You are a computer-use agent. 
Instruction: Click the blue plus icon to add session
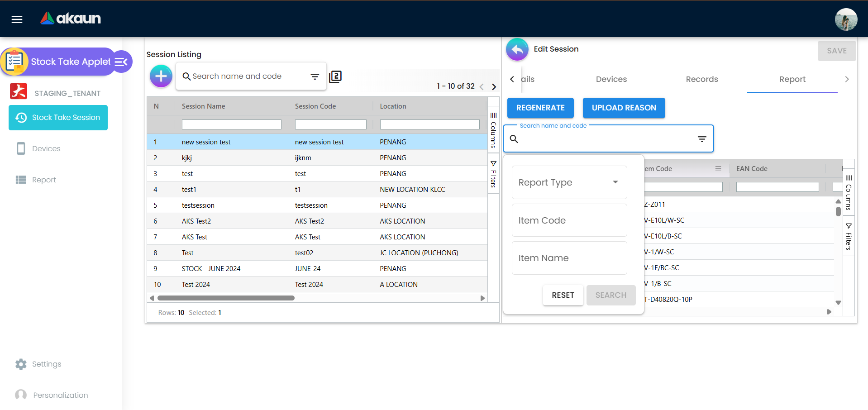161,76
